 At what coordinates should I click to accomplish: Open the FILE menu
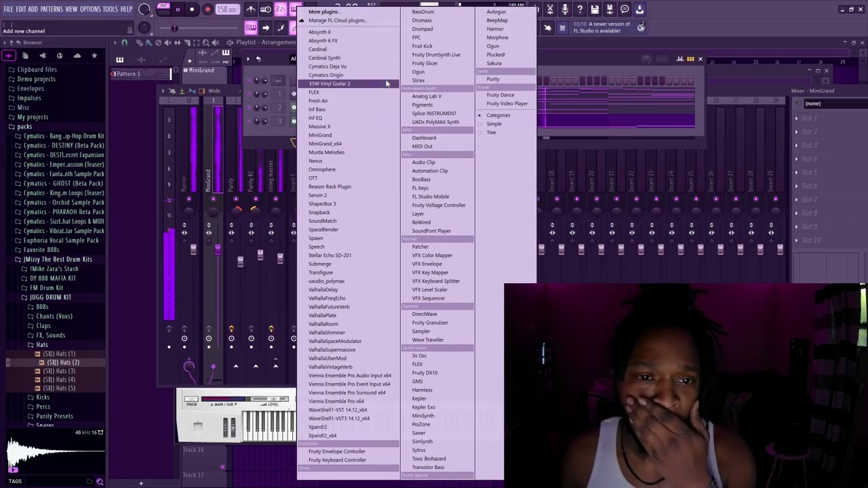click(x=8, y=9)
